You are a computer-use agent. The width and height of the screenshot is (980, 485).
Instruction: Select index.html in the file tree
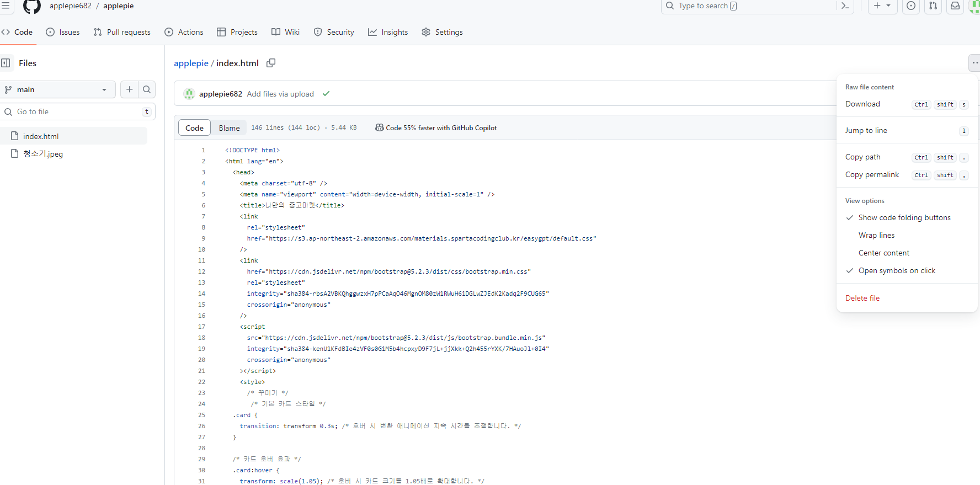click(x=74, y=136)
